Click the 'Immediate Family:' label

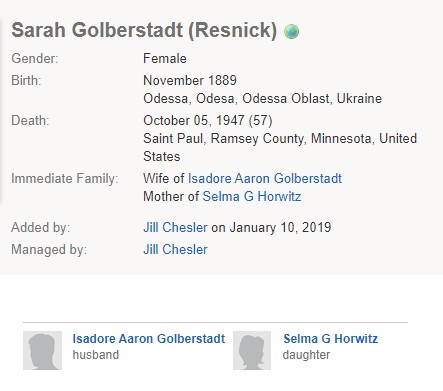click(x=65, y=179)
